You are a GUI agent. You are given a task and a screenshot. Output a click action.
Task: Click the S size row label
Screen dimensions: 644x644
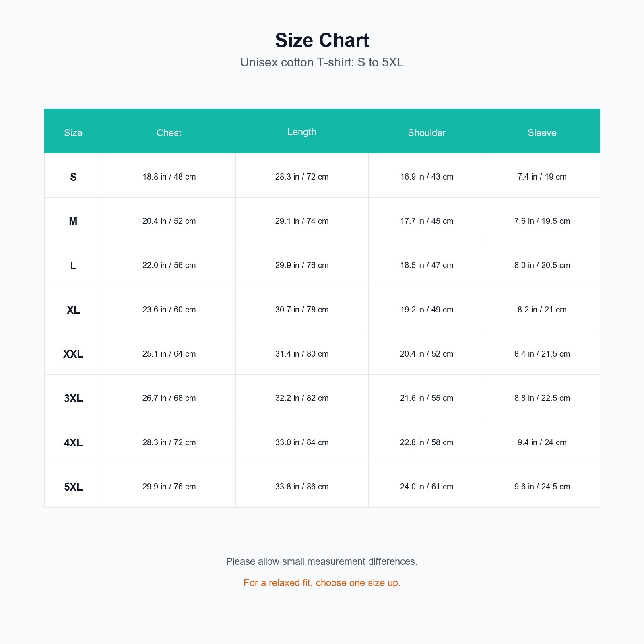click(x=73, y=177)
